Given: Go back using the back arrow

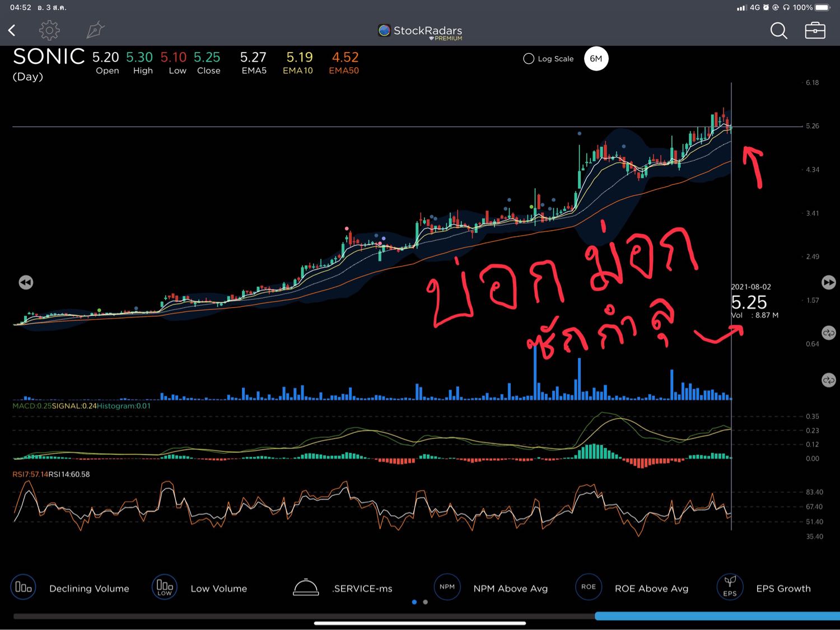Looking at the screenshot, I should tap(12, 30).
